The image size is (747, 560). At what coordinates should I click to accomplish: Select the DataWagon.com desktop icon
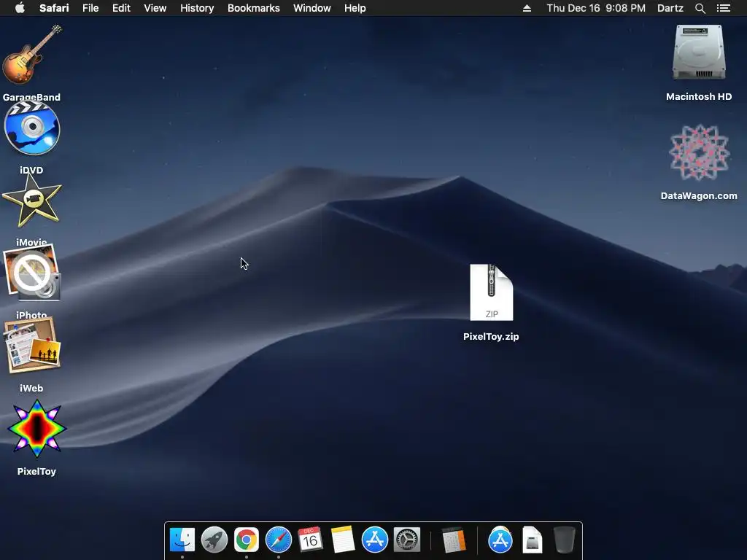(x=699, y=152)
